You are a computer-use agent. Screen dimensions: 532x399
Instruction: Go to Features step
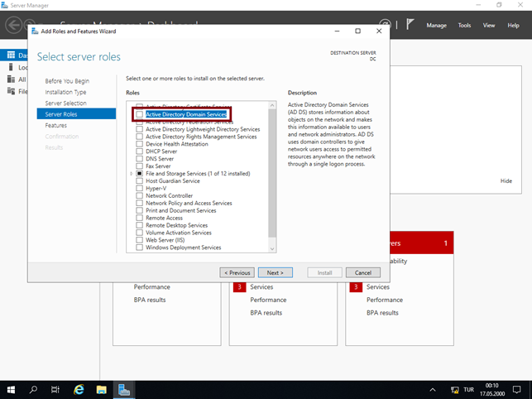click(56, 126)
